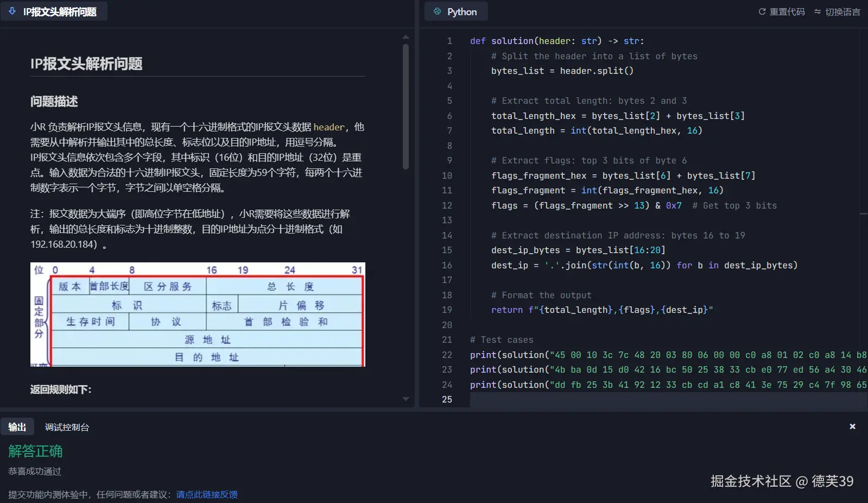Click the # Extract total length comment
868x503 pixels.
click(589, 100)
